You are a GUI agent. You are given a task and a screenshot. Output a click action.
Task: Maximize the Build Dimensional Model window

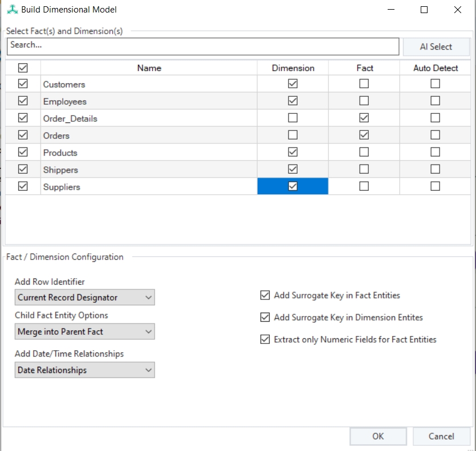424,10
